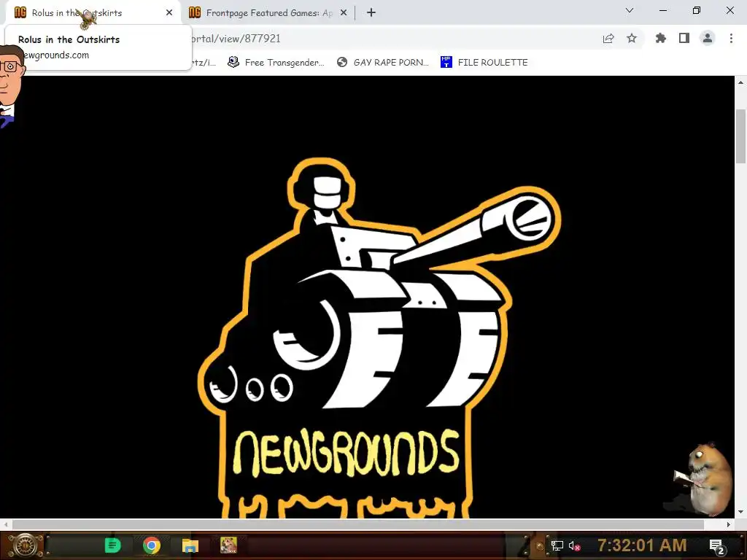Screen dimensions: 747x560
Task: Switch to the Rolus in the Outskirts tab
Action: [93, 13]
